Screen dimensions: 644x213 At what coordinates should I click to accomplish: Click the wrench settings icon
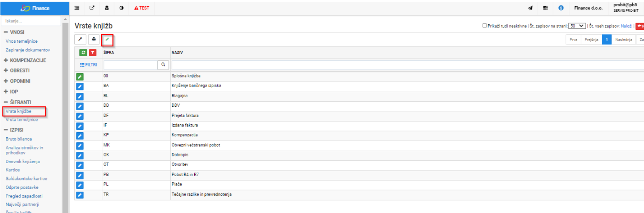pos(80,39)
